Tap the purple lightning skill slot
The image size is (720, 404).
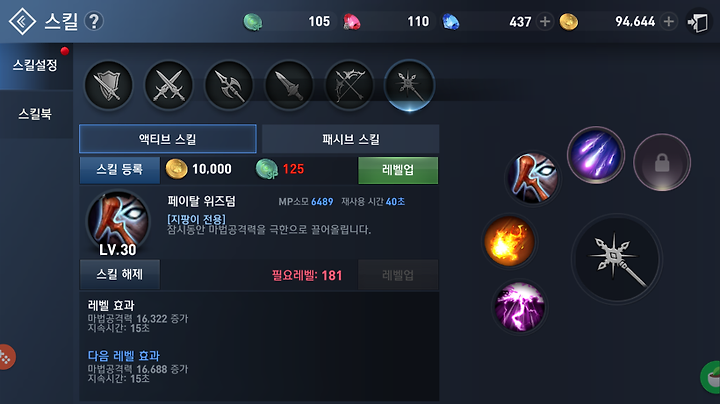pos(519,307)
